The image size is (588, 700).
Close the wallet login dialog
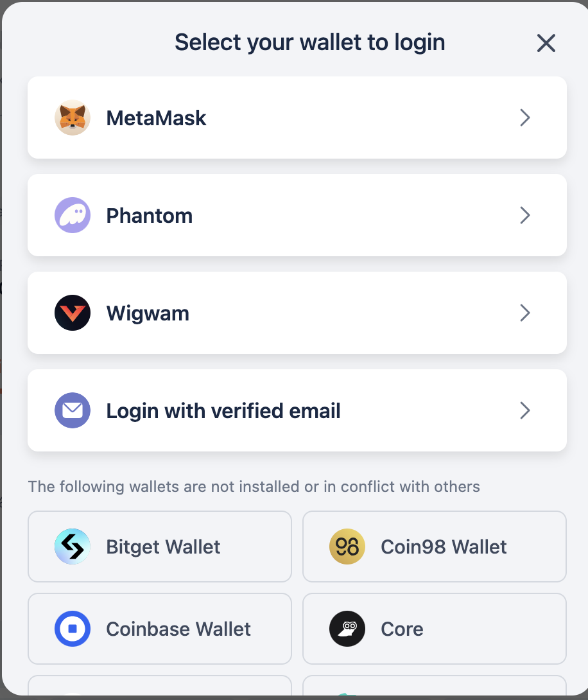point(546,43)
